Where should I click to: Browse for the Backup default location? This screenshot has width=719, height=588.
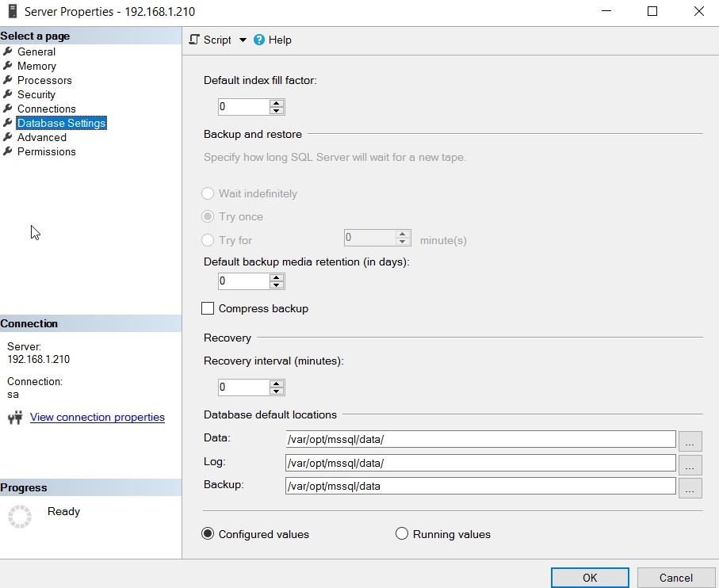click(690, 487)
